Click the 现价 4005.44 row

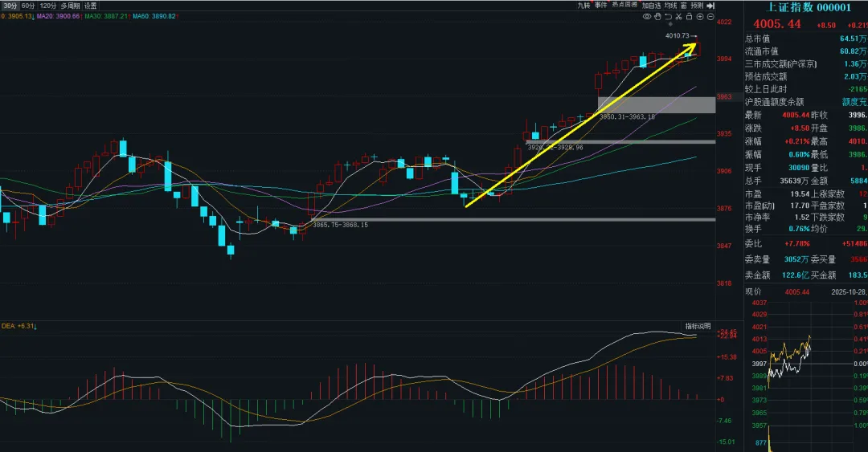click(777, 292)
